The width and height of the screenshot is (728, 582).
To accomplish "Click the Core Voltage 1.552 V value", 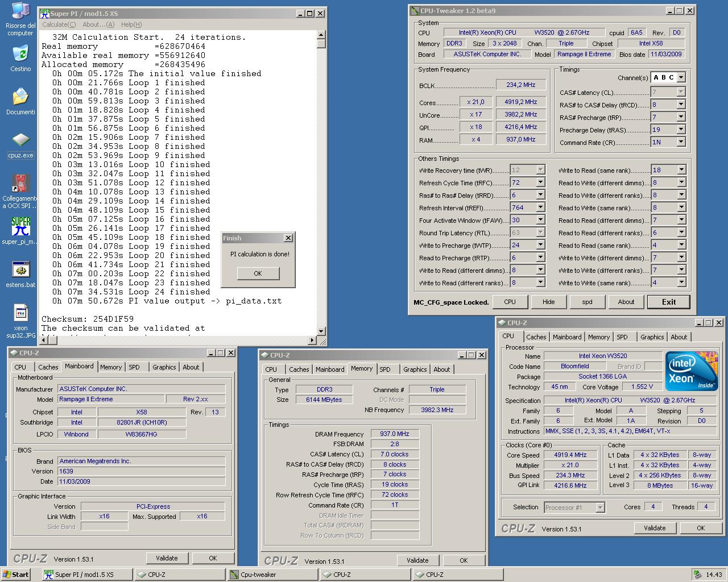I will 642,386.
